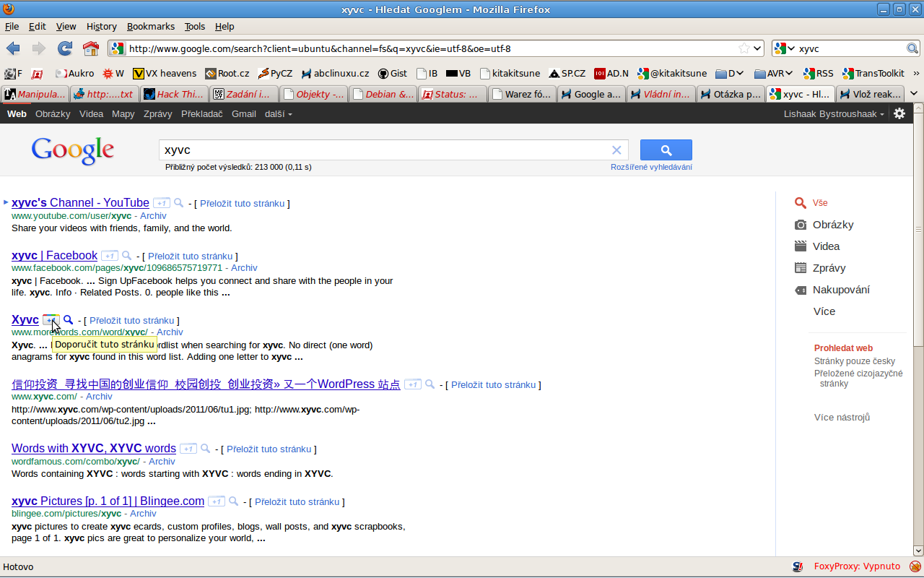Image resolution: width=924 pixels, height=578 pixels.
Task: Open Gmail in Google top bar
Action: tap(244, 113)
